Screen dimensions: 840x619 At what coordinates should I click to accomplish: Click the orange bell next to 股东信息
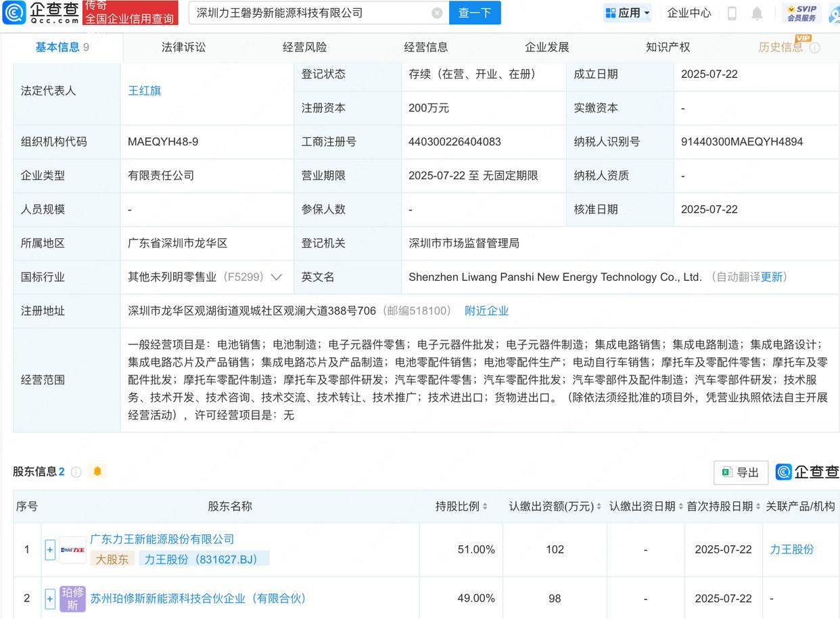point(97,471)
